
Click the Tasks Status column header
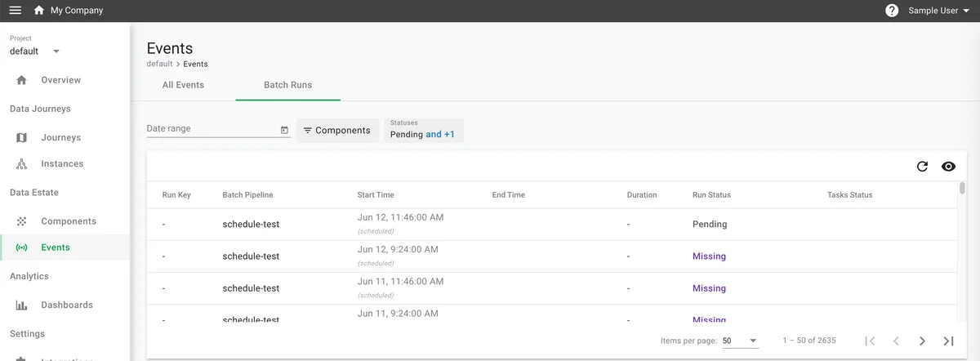(849, 195)
